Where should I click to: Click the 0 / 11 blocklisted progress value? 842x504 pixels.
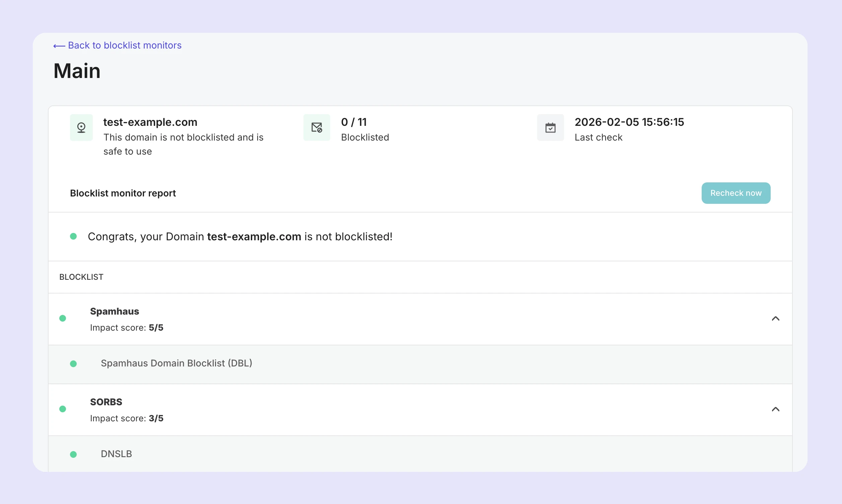(x=354, y=122)
